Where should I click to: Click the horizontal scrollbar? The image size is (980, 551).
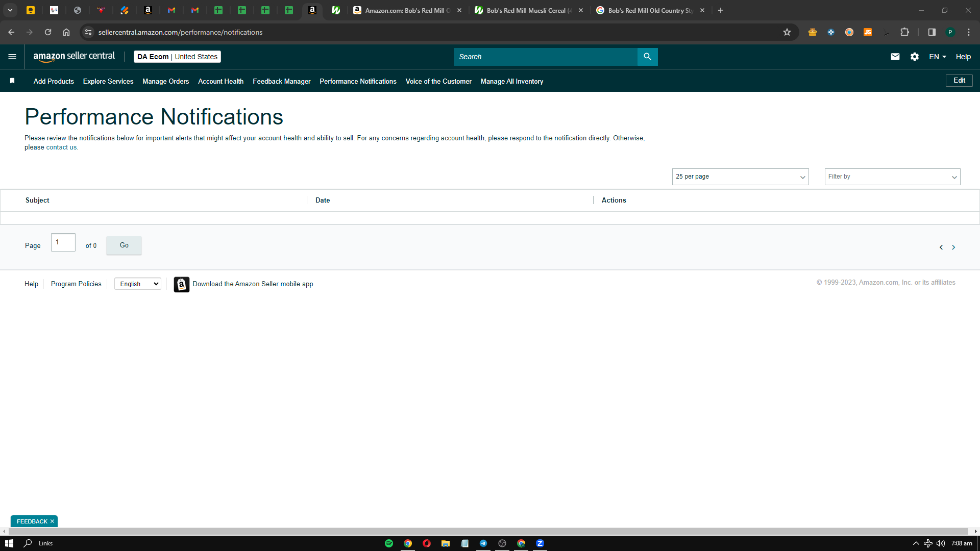point(487,531)
